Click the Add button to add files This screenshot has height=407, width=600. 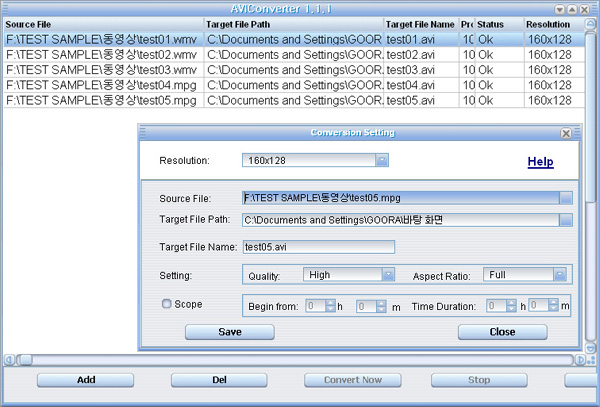85,380
